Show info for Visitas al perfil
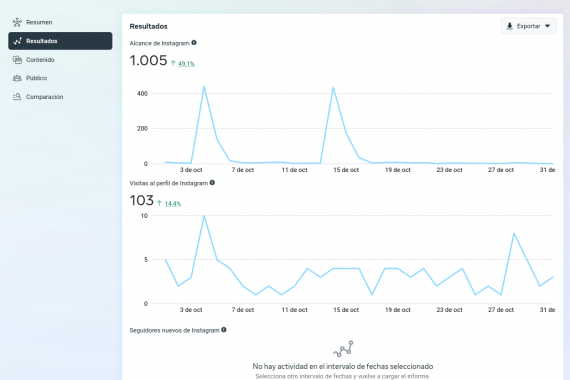Screen dimensions: 570x380 (x=212, y=183)
